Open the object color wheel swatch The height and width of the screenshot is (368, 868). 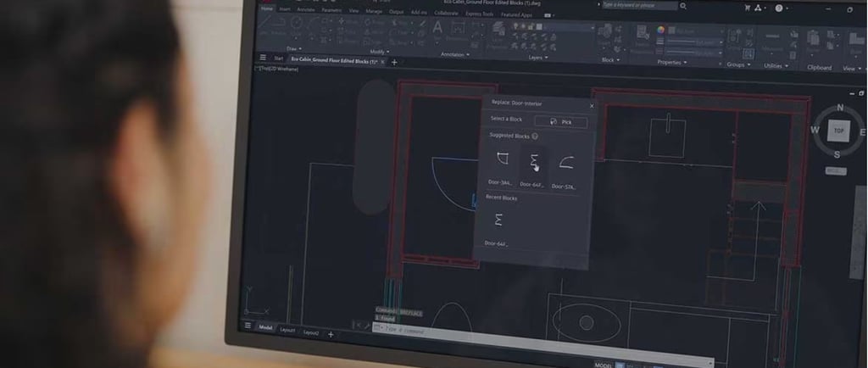pos(660,30)
